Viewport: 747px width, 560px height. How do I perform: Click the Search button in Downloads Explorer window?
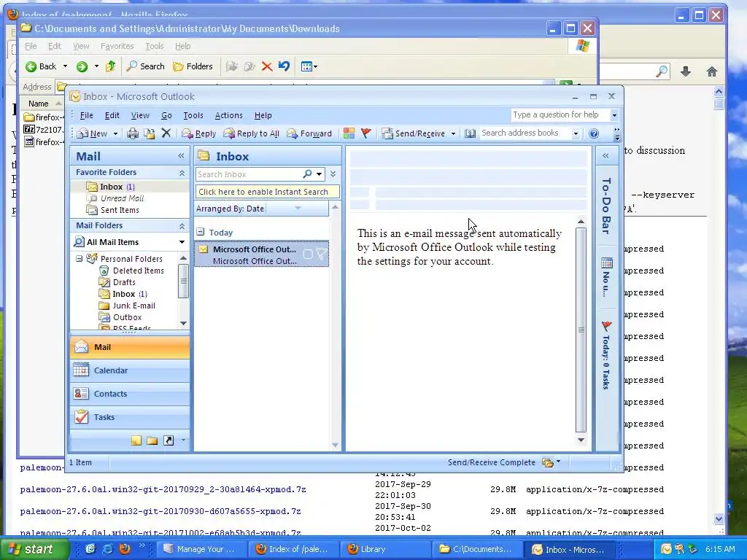(146, 66)
